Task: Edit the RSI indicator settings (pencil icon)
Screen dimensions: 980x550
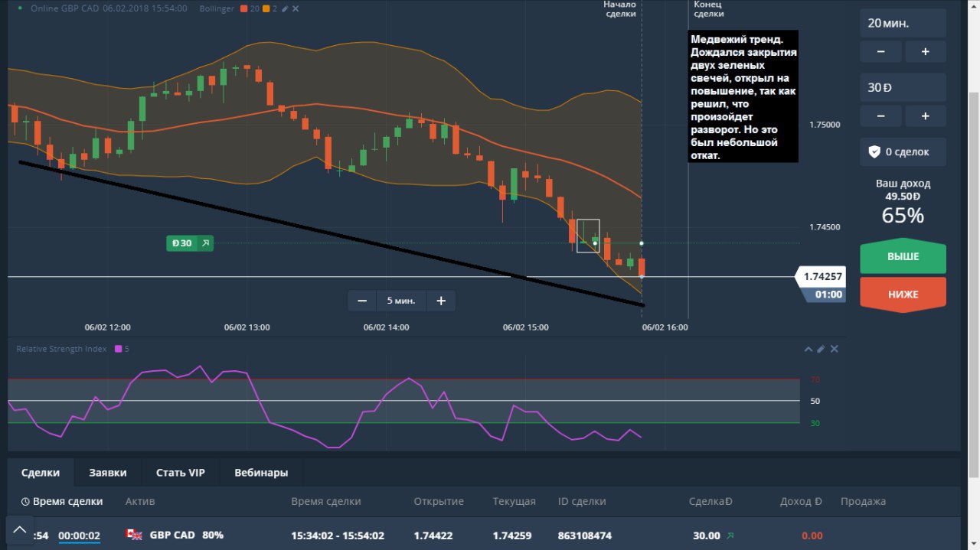Action: [821, 349]
